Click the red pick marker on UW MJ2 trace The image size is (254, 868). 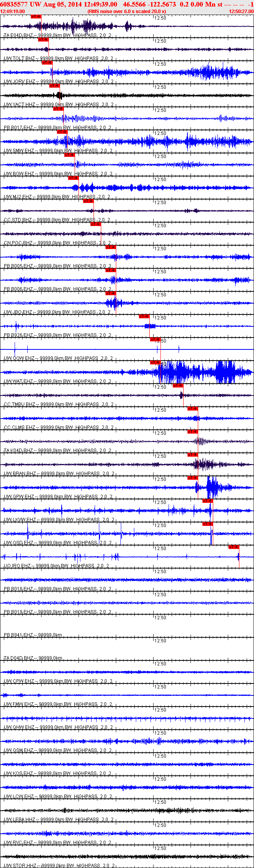tap(74, 178)
